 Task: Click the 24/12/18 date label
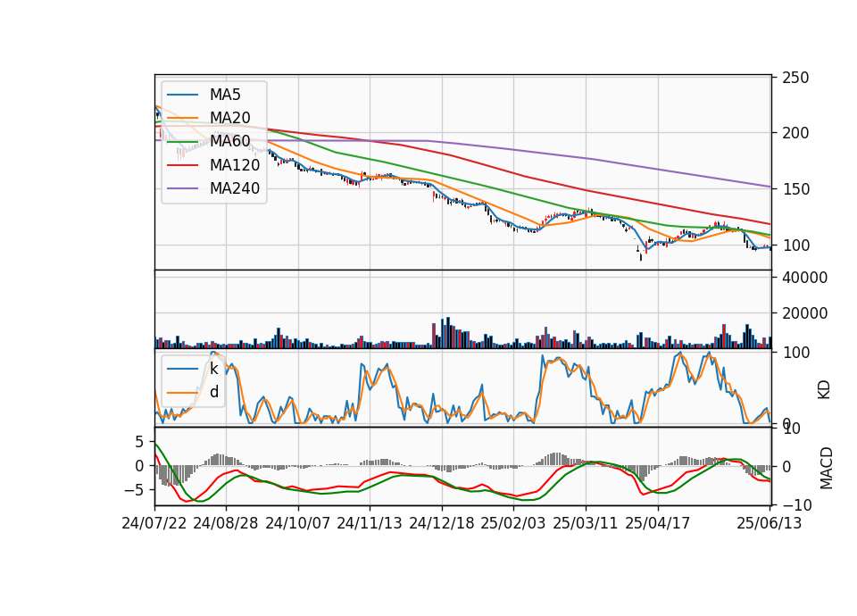pyautogui.click(x=442, y=523)
